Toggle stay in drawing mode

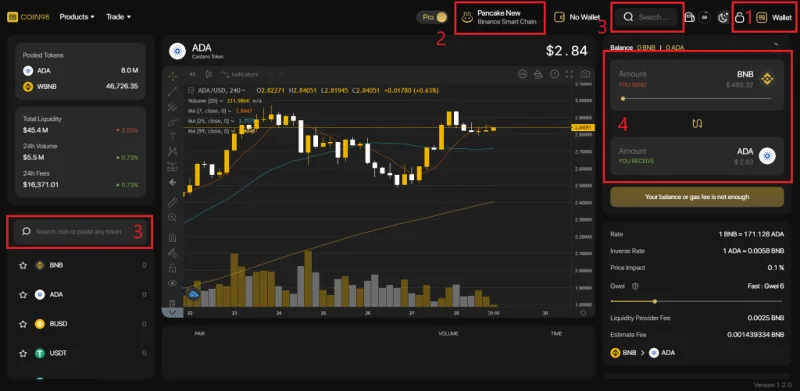point(172,252)
